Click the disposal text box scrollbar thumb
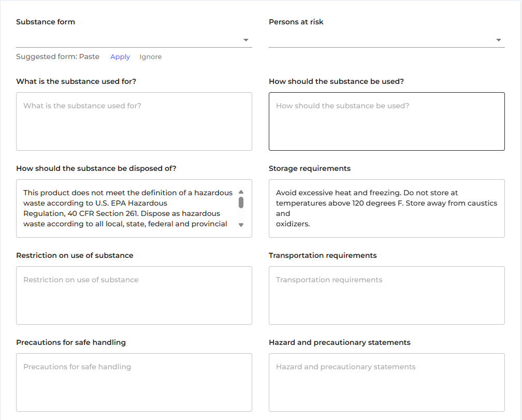The image size is (522, 420). pyautogui.click(x=241, y=202)
